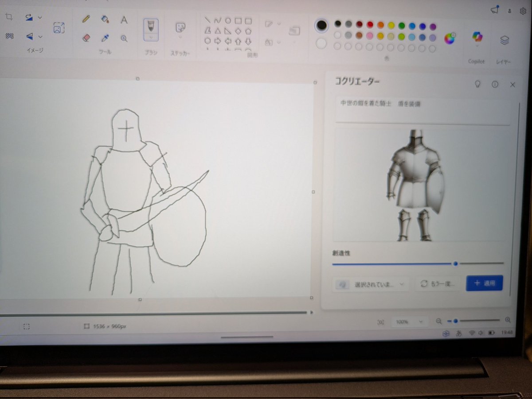532x399 pixels.
Task: Select the Color 1 black swatch
Action: point(322,26)
